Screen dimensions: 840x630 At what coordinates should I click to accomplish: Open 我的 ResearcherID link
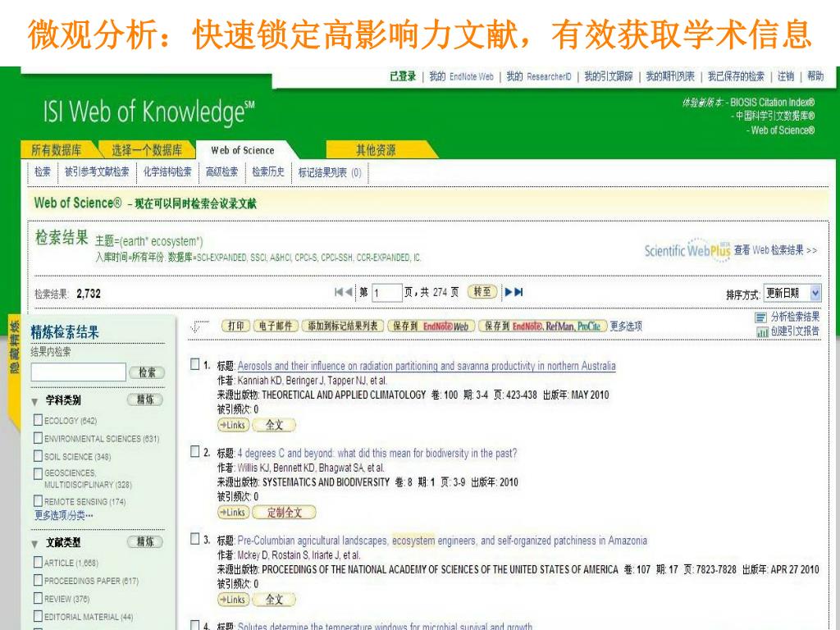pos(539,76)
